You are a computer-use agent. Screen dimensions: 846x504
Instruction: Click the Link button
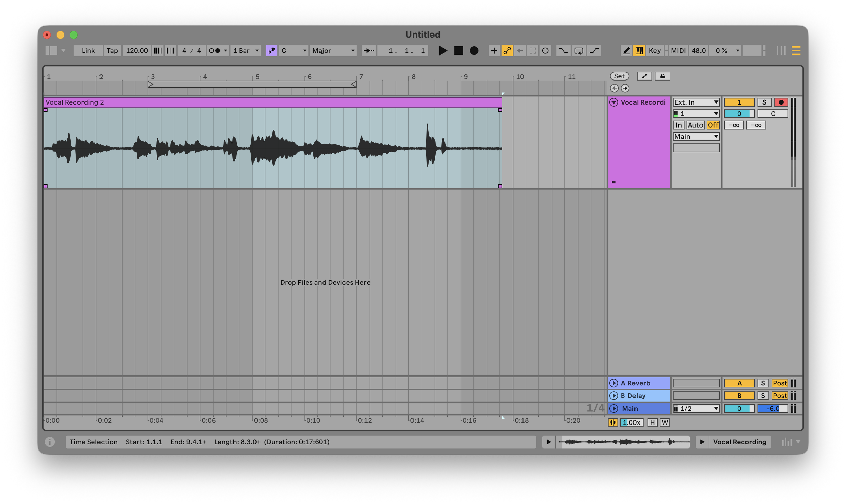88,51
